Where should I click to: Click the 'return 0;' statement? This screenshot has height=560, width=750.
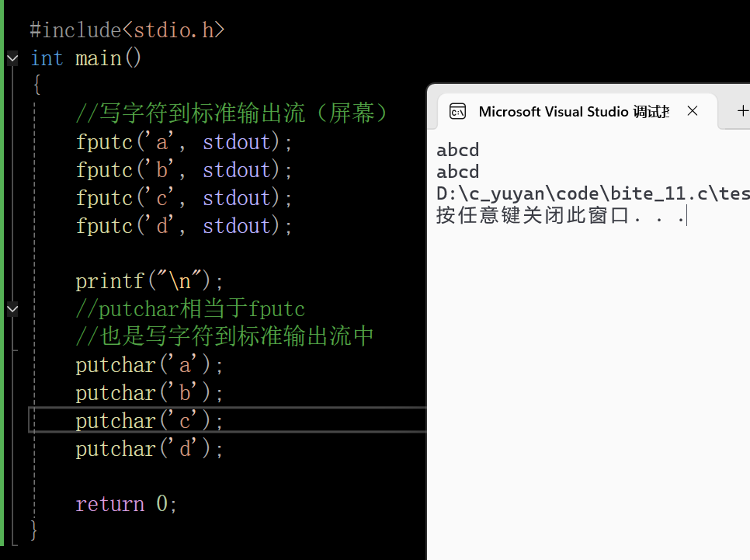(x=127, y=504)
